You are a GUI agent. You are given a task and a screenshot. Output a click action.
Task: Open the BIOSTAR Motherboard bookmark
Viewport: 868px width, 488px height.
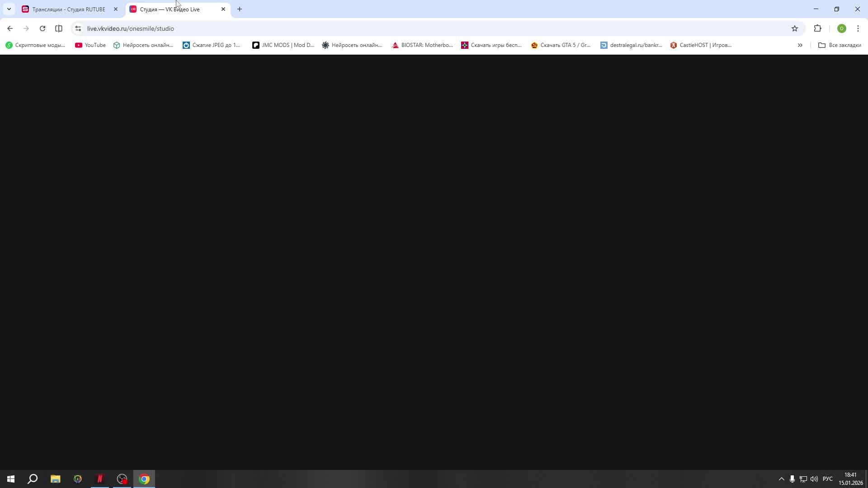point(422,45)
